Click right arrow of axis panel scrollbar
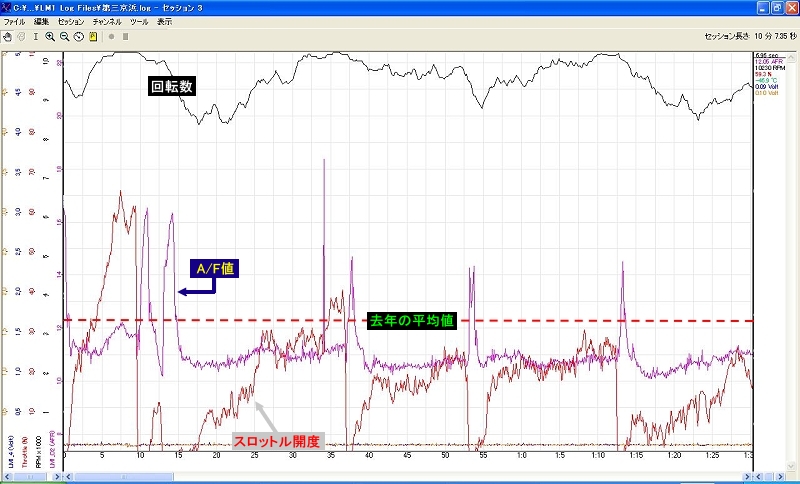Screen dimensions: 800x484 (x=57, y=477)
